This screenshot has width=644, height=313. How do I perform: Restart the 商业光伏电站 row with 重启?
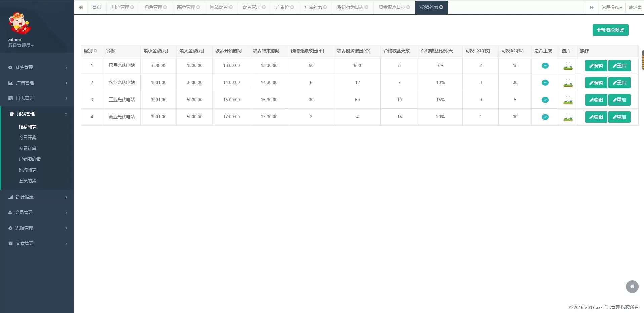pos(619,117)
